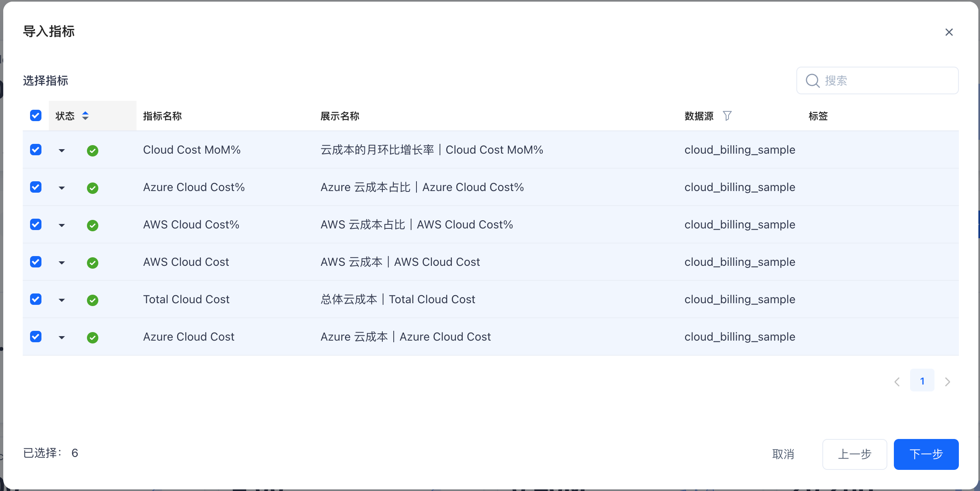The width and height of the screenshot is (980, 491).
Task: Click the data source filter funnel icon
Action: 727,116
